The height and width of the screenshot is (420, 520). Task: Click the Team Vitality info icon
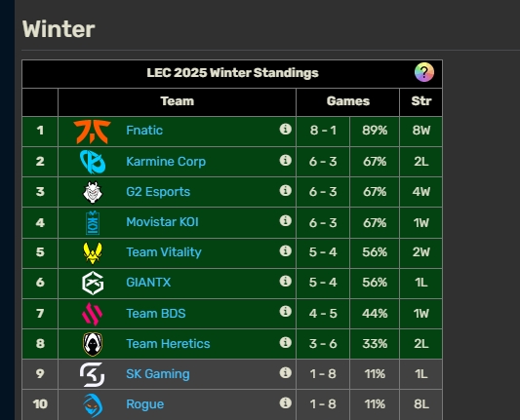[x=285, y=250]
